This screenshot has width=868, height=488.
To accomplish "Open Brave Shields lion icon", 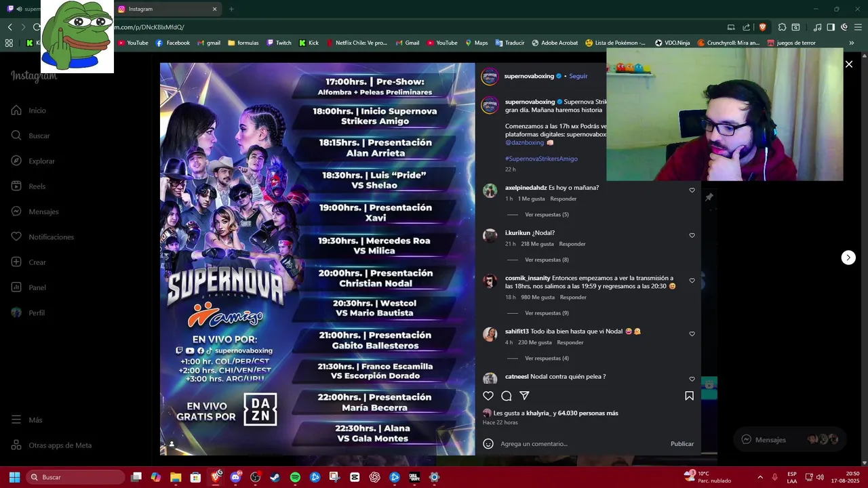I will (762, 27).
